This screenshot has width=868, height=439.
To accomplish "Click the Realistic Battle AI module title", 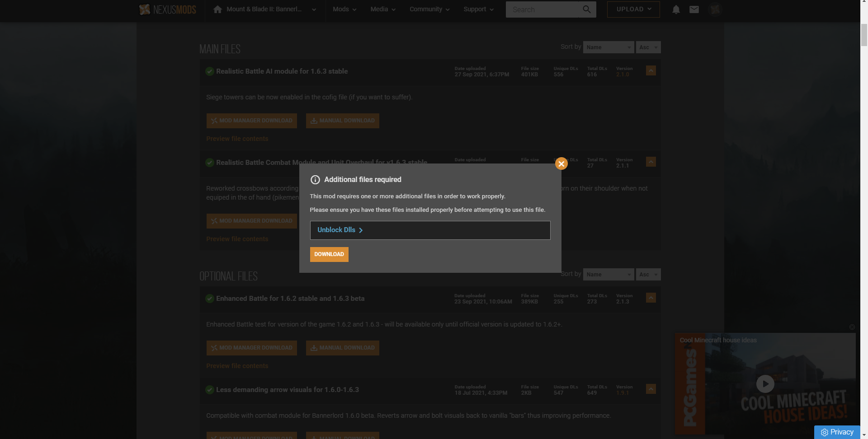I will point(282,71).
